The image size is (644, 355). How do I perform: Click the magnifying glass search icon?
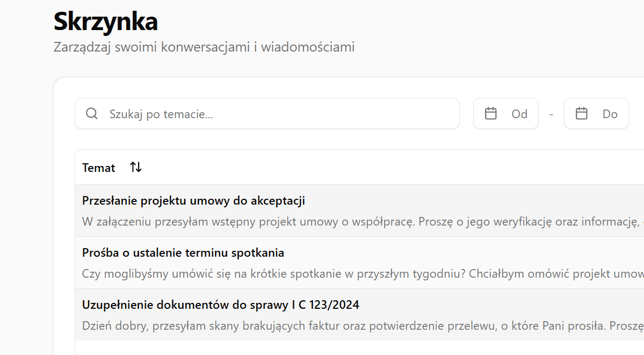[x=92, y=113]
